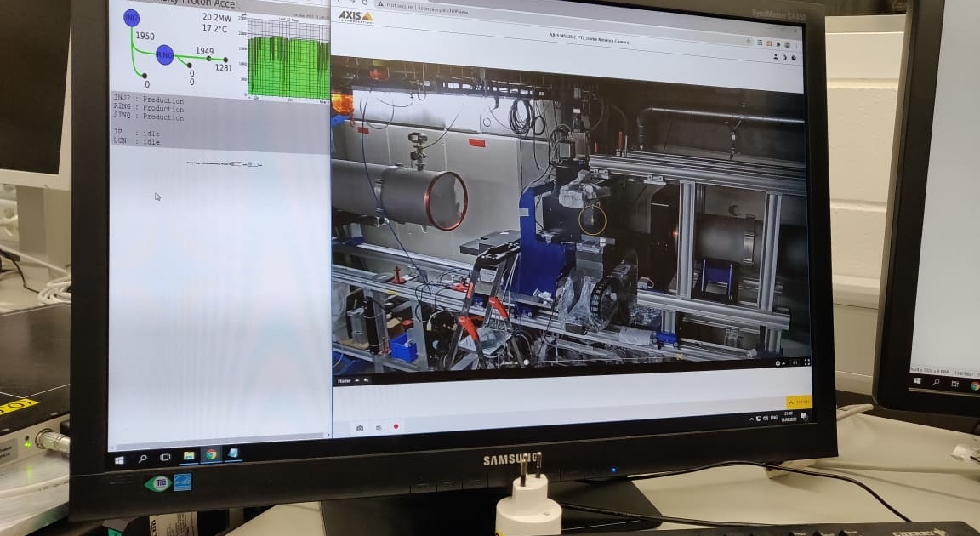Show hidden system tray icons

point(751,419)
